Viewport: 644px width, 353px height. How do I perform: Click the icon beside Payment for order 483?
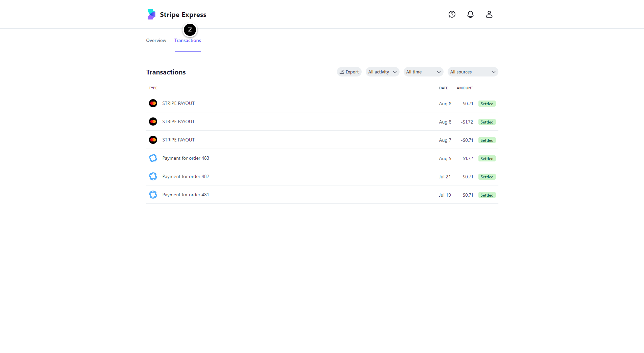pyautogui.click(x=153, y=158)
